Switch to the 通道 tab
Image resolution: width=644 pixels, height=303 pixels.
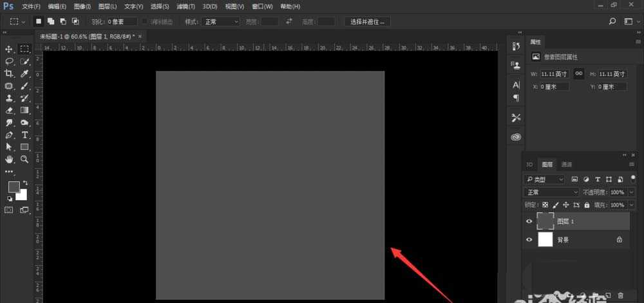tap(566, 164)
